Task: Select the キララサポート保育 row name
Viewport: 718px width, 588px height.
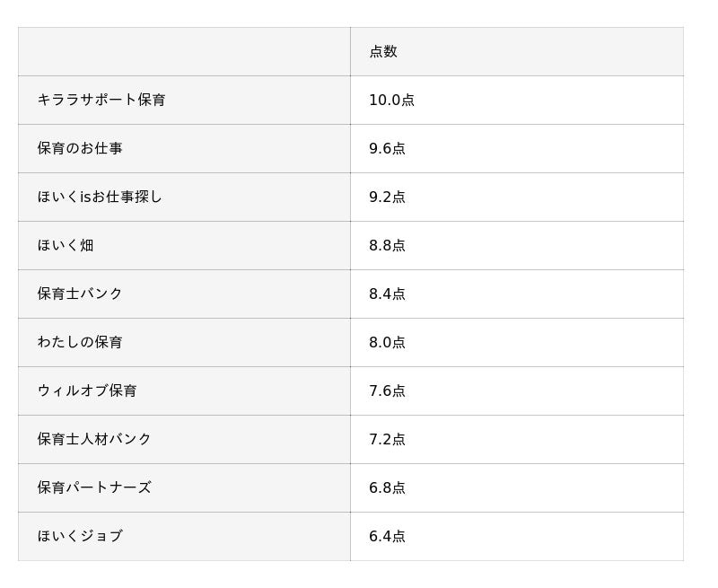Action: click(x=101, y=101)
